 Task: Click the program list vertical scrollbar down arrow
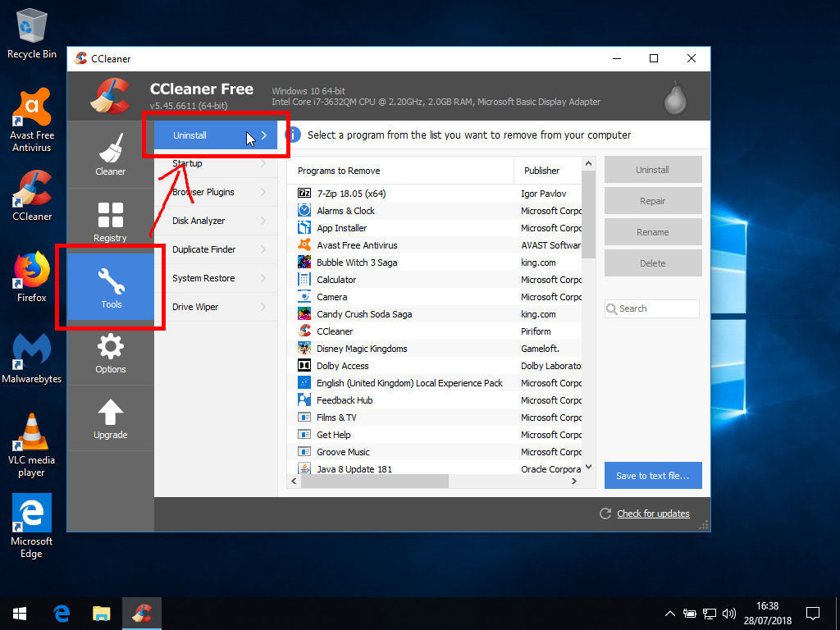tap(588, 467)
